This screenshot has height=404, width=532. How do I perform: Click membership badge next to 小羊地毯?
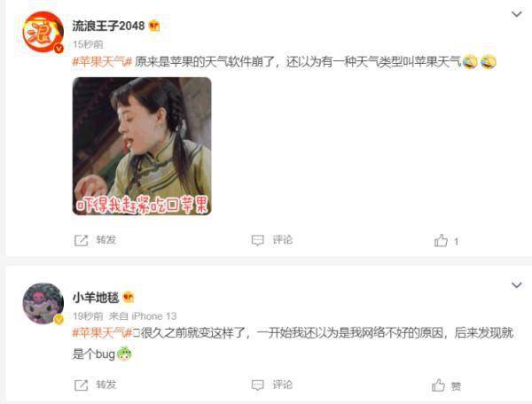pos(129,298)
